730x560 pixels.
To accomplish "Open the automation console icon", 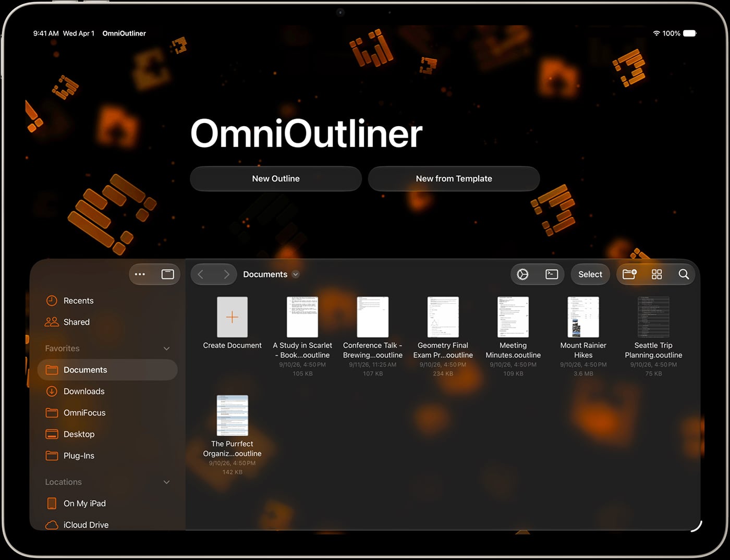I will click(552, 274).
